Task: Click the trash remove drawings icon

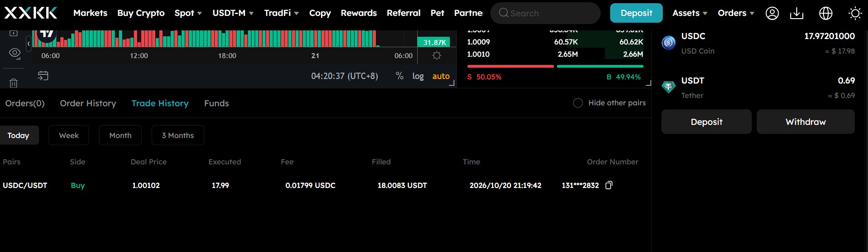Action: (x=14, y=83)
